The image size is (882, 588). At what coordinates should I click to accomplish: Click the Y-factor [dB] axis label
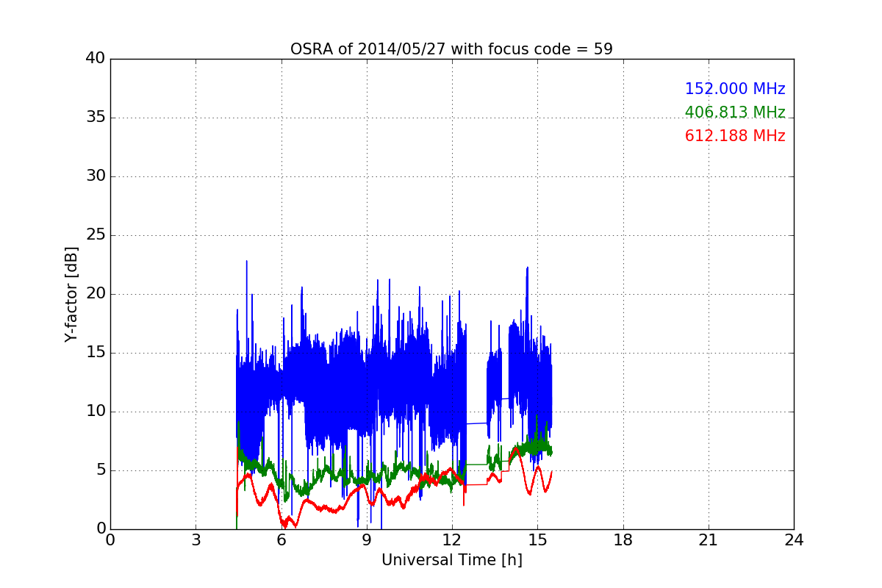tap(71, 294)
